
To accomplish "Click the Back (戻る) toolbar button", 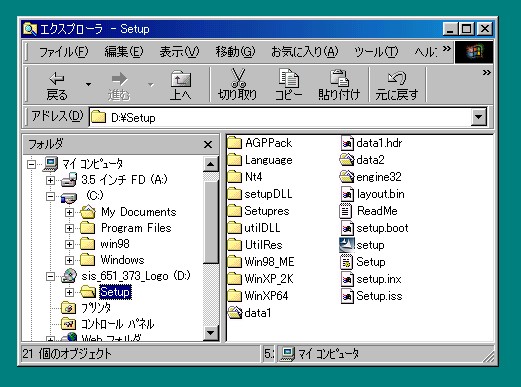I will [x=57, y=86].
